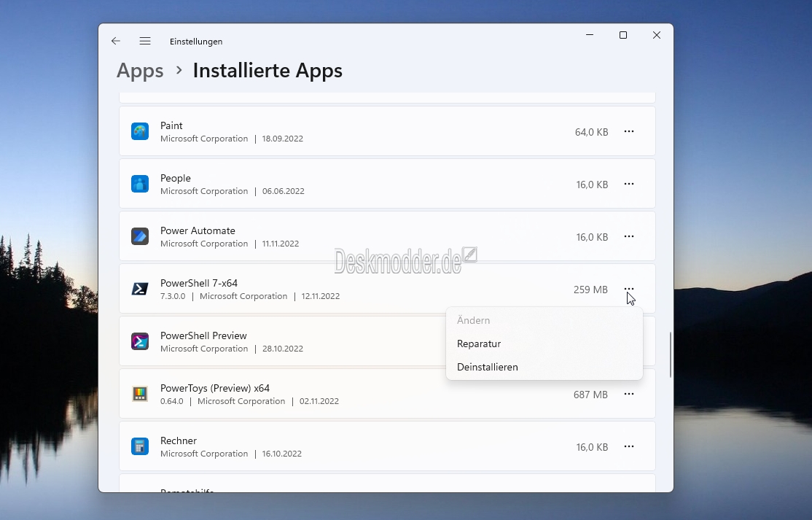Open more options for Rechner
Screen dimensions: 812x520
pyautogui.click(x=628, y=446)
